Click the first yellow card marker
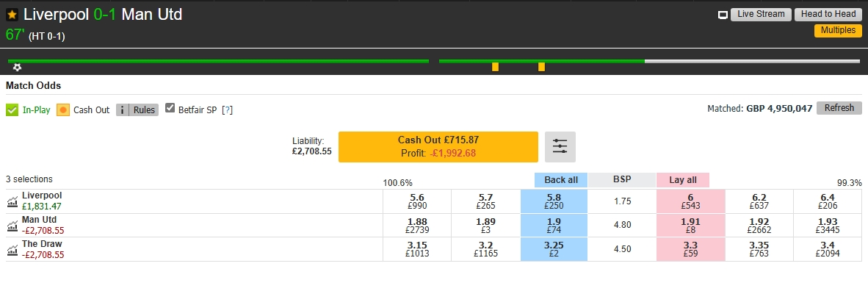Screen dimensions: 868x305 coord(496,67)
